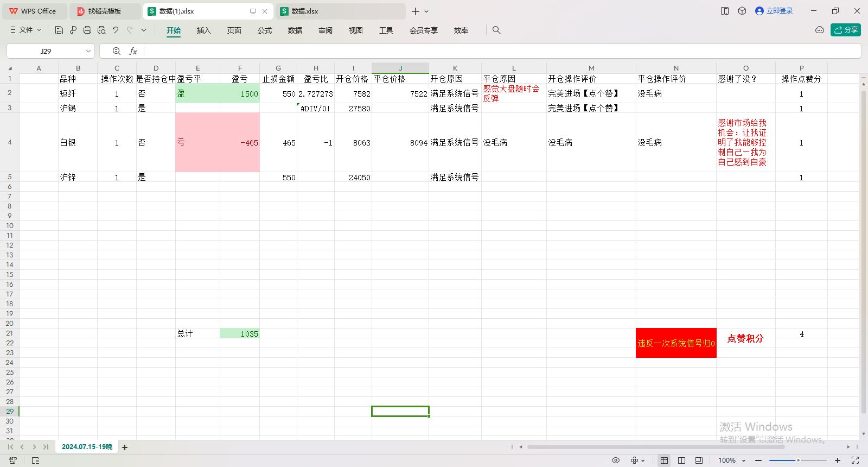The image size is (868, 467).
Task: Switch to page break preview view
Action: [x=699, y=460]
